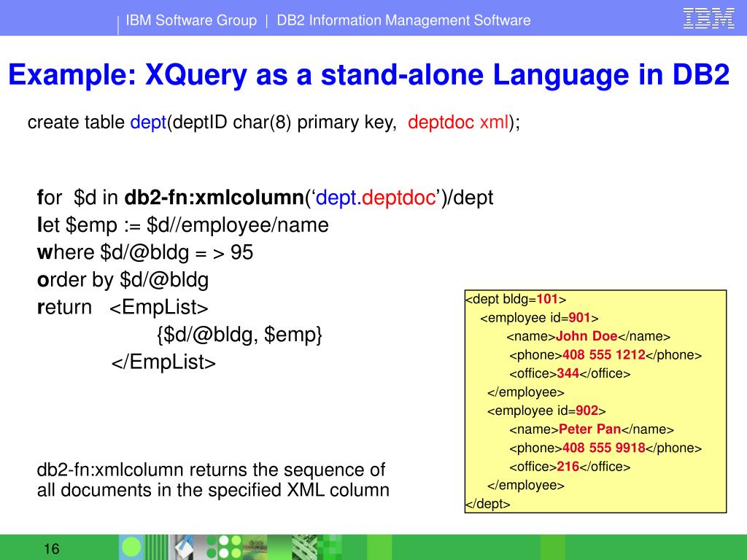Click 'DB2 Information Management Software' header text
747x560 pixels.
[x=403, y=20]
